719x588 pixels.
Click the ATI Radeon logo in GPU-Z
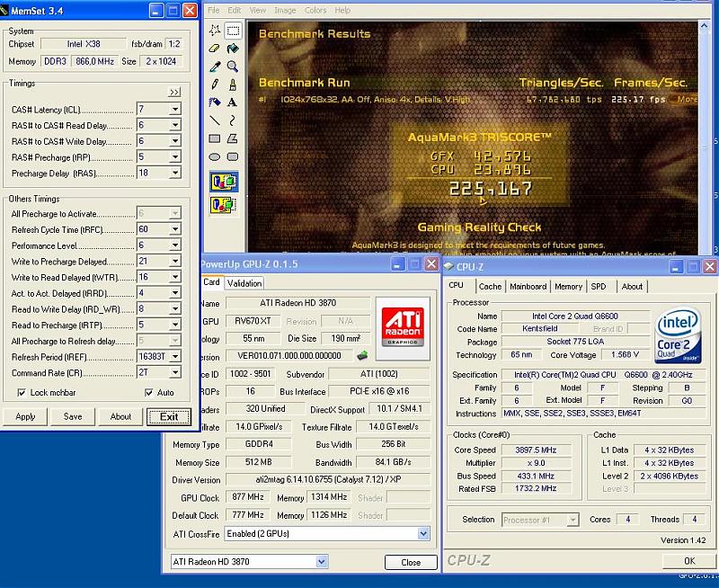point(403,328)
